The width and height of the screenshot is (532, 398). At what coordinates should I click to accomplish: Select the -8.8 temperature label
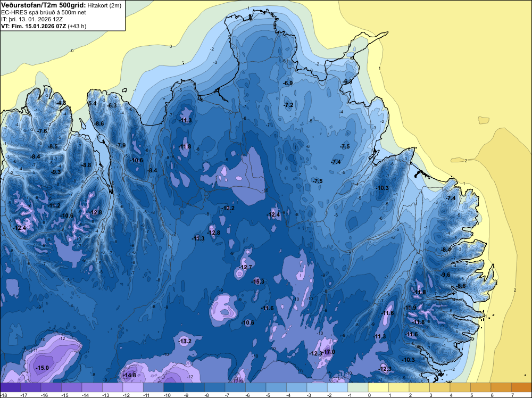(86, 165)
